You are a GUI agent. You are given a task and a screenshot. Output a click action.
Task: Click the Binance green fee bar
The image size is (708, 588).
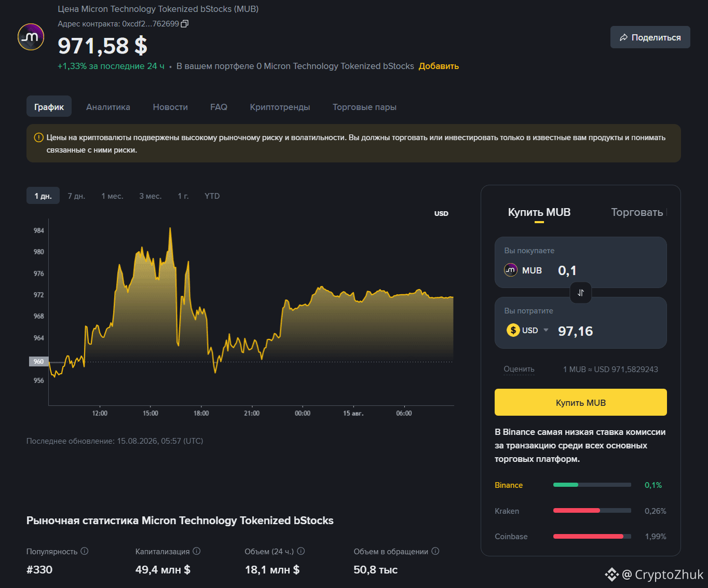[x=566, y=485]
